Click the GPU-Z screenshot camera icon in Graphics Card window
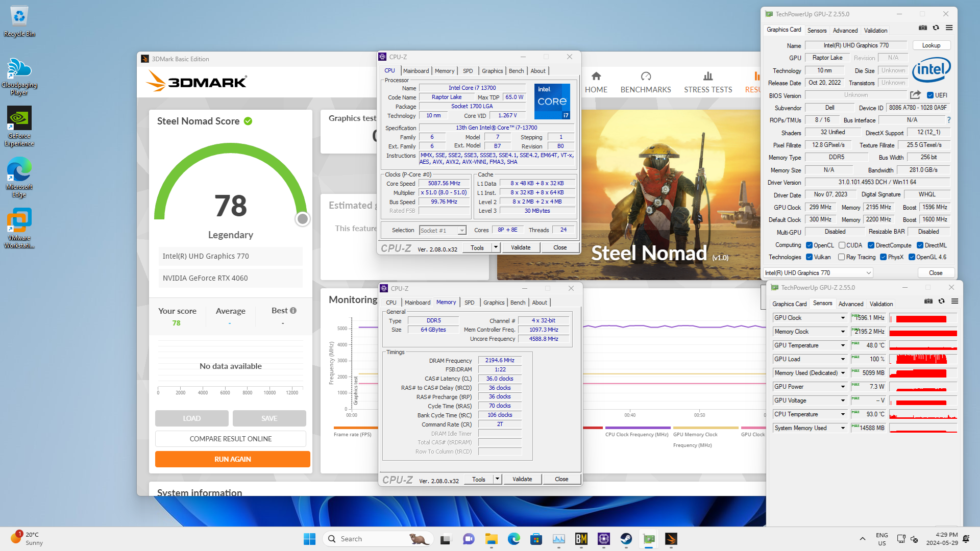The image size is (980, 551). tap(923, 28)
